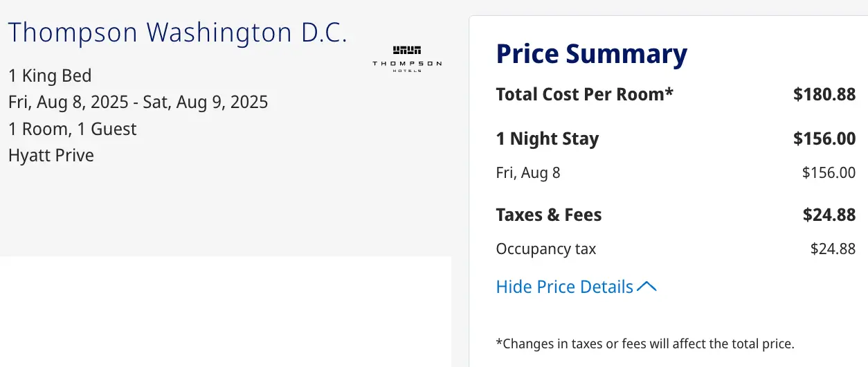Select the 1 King Bed room type text
The width and height of the screenshot is (868, 367).
[x=50, y=75]
